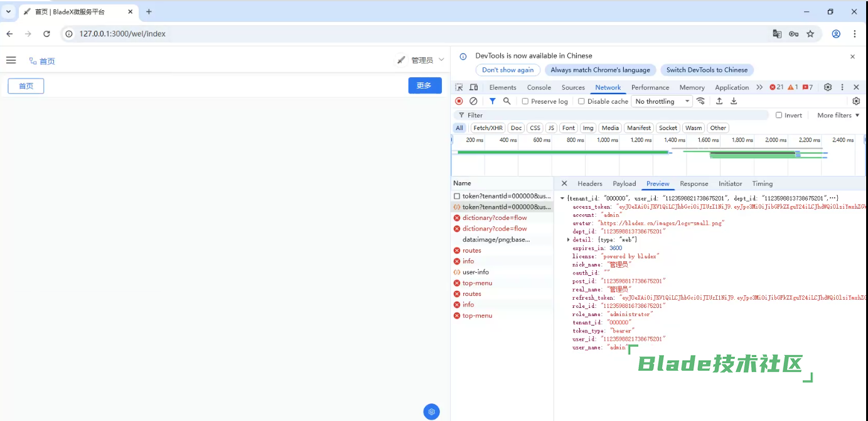Stop recording network log
The height and width of the screenshot is (421, 868).
(459, 101)
